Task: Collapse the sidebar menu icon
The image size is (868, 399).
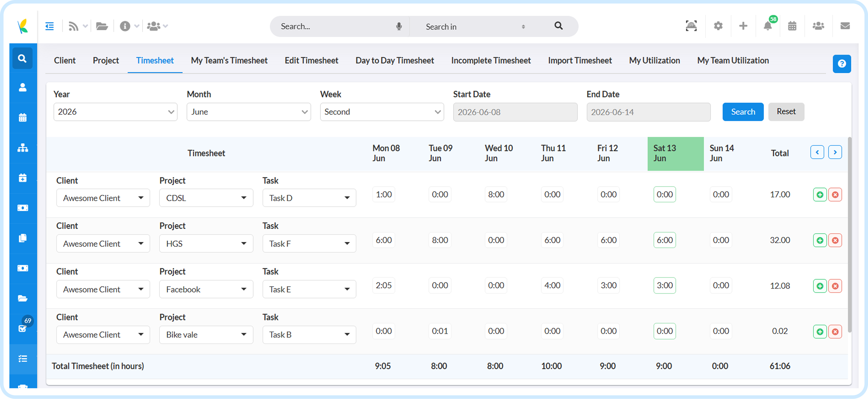Action: (50, 26)
